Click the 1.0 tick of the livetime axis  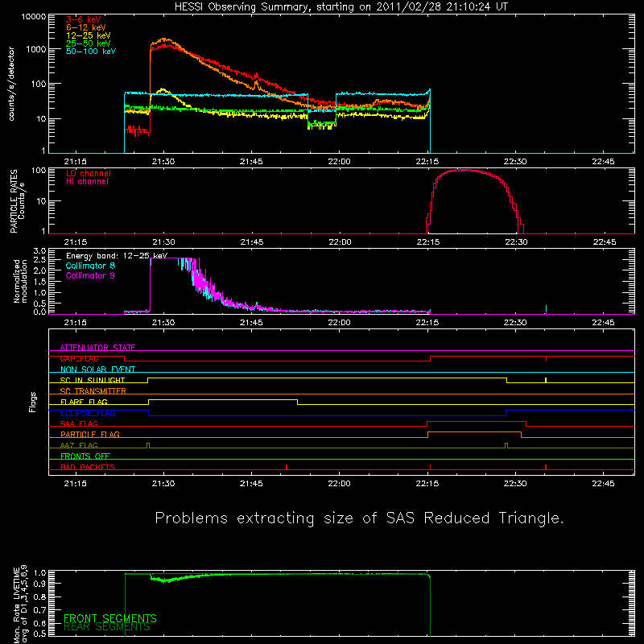pyautogui.click(x=39, y=573)
